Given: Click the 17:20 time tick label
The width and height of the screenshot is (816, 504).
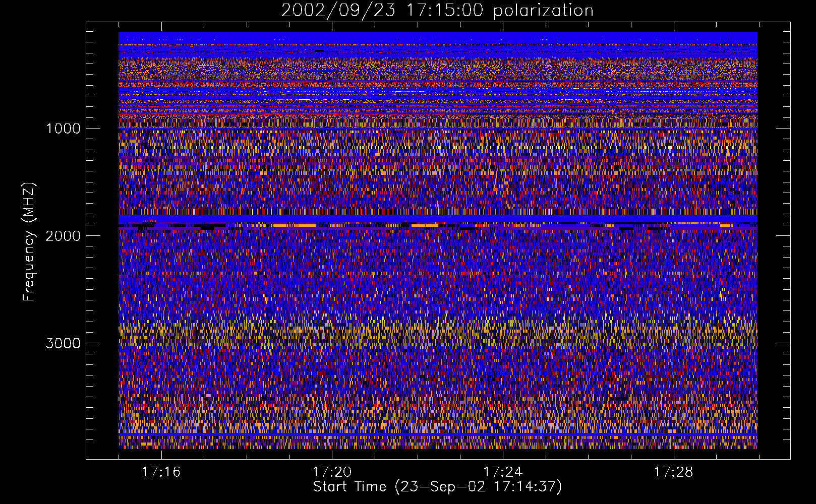Looking at the screenshot, I should [x=332, y=472].
